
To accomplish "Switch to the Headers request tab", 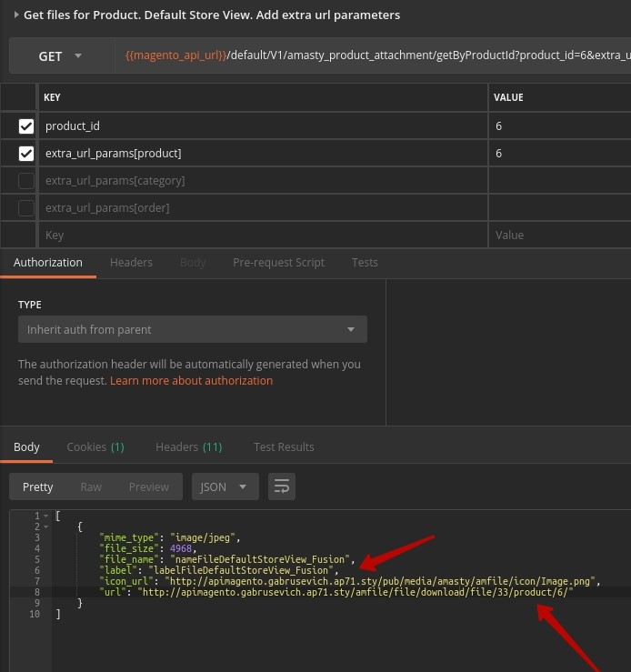I will [x=131, y=263].
